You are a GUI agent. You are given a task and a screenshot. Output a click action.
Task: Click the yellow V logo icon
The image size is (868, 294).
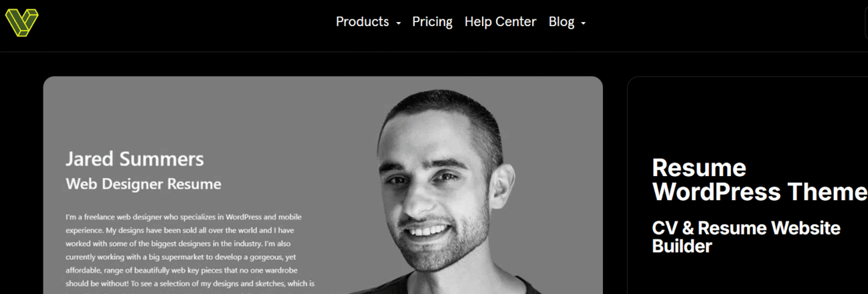point(21,23)
